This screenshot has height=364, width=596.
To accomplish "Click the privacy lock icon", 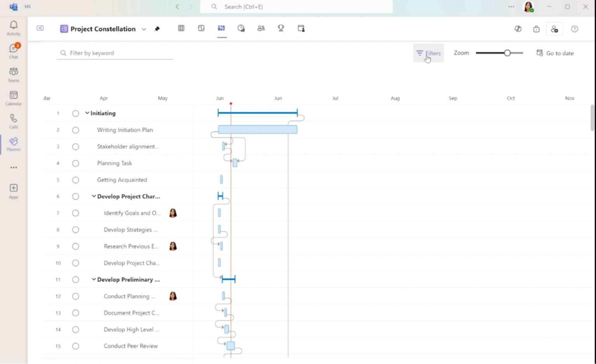I will pos(536,29).
